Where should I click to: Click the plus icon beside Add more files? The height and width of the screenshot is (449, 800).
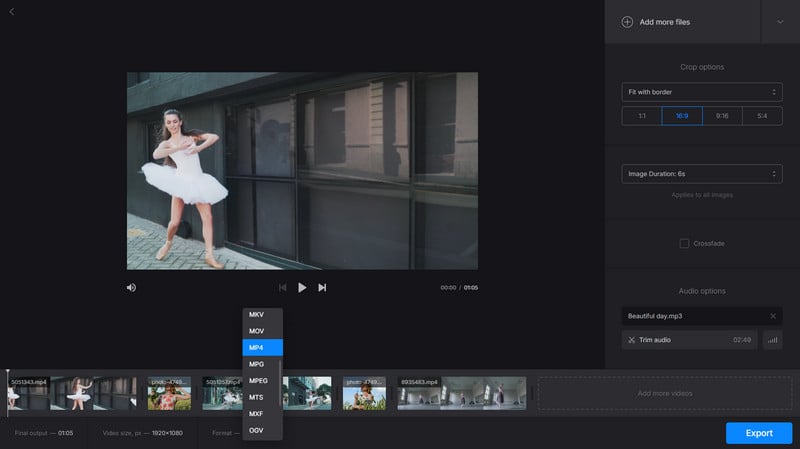627,22
